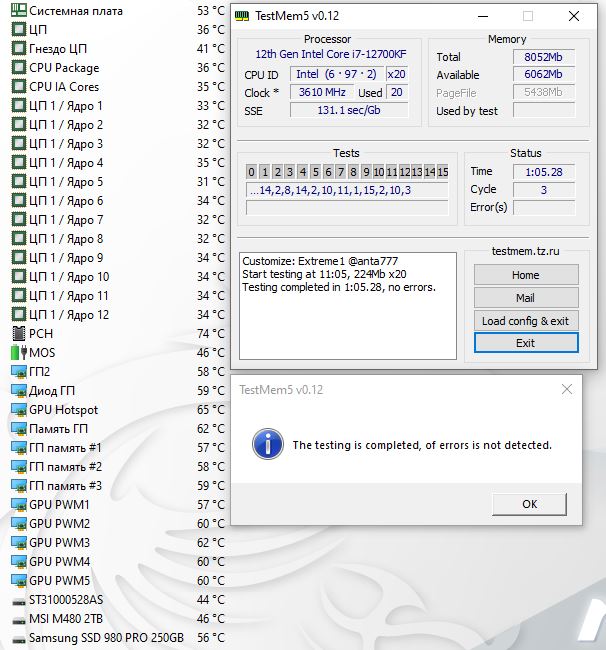Click the MOS battery-plug icon
This screenshot has width=606, height=650.
[x=19, y=353]
